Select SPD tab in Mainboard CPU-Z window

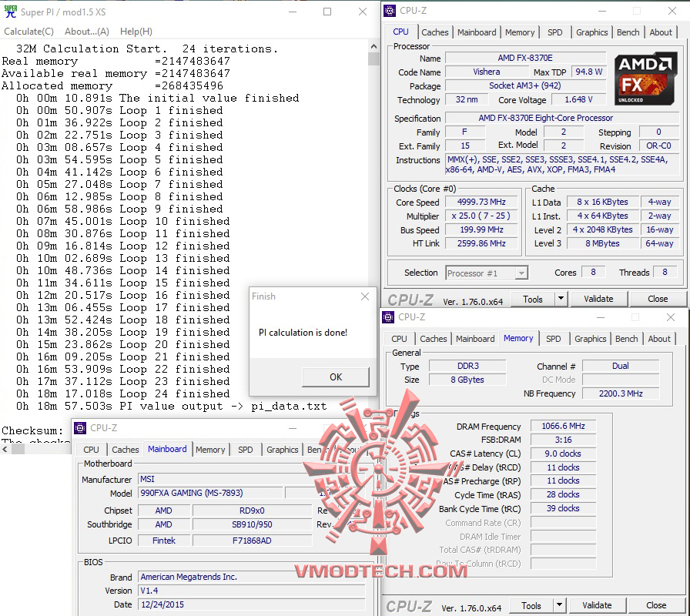246,450
